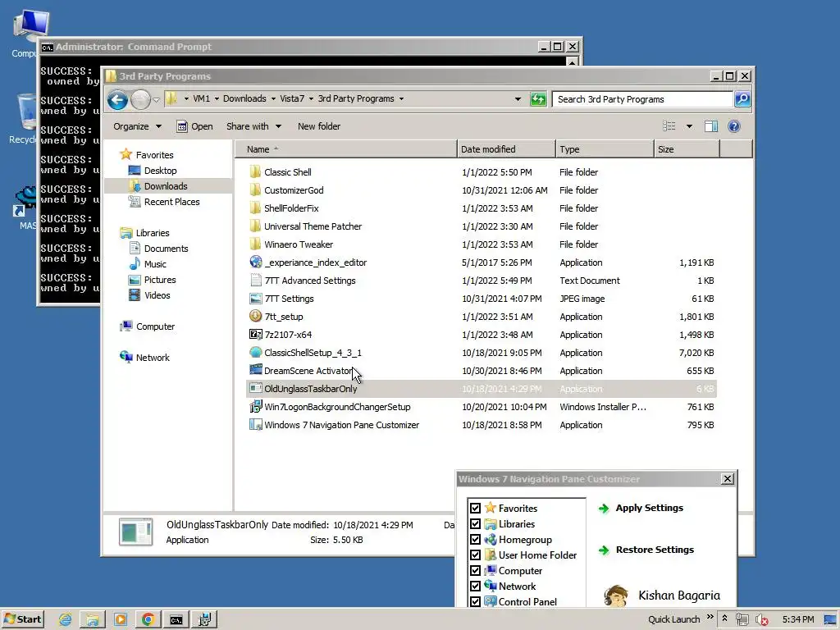Expand the VM1 breadcrumb arrow
This screenshot has width=840, height=630.
217,98
